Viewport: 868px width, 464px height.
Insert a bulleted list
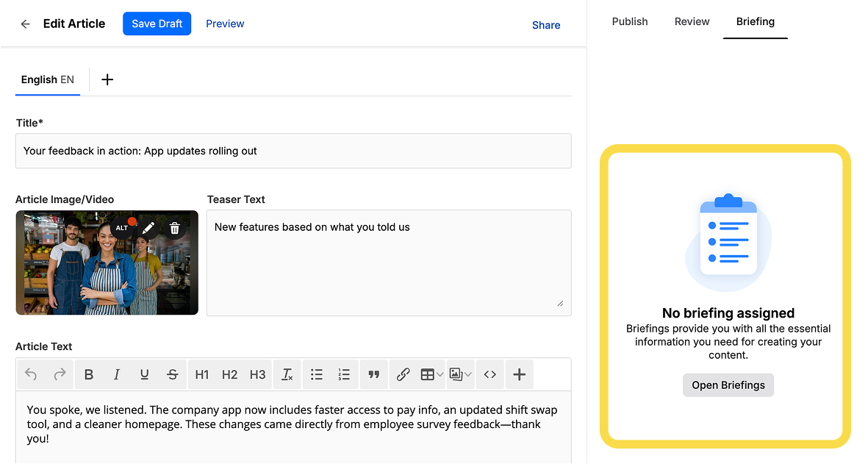(x=317, y=375)
